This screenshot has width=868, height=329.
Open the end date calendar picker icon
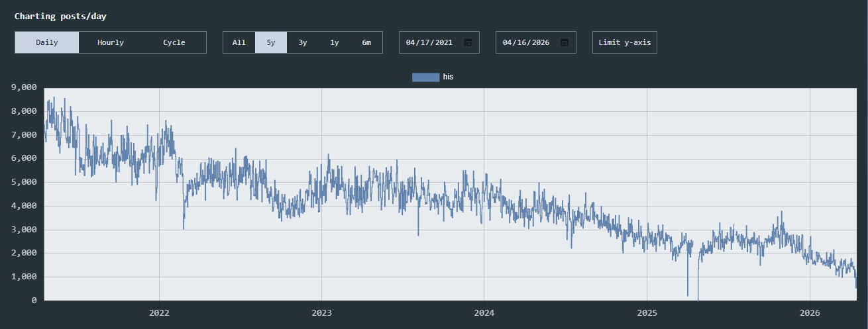(x=565, y=42)
